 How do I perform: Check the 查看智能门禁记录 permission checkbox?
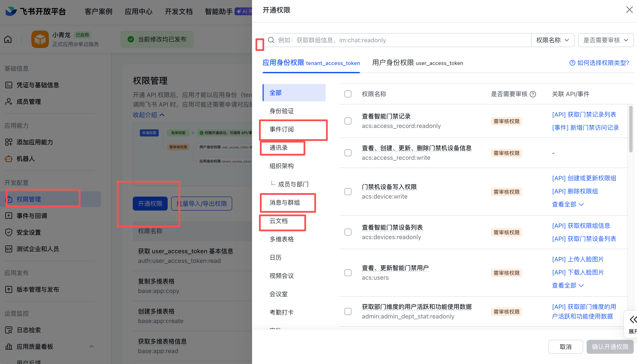348,121
